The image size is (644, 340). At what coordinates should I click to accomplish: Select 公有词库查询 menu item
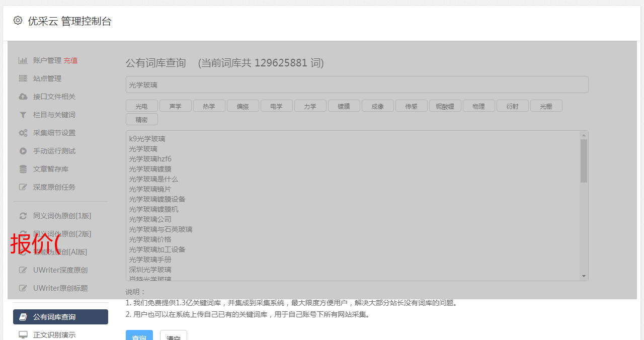pos(60,317)
